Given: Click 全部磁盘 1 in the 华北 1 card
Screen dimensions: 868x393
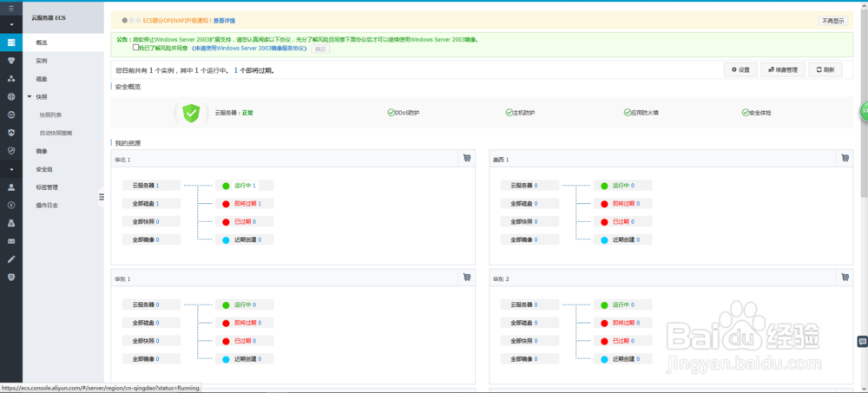Looking at the screenshot, I should click(x=151, y=204).
